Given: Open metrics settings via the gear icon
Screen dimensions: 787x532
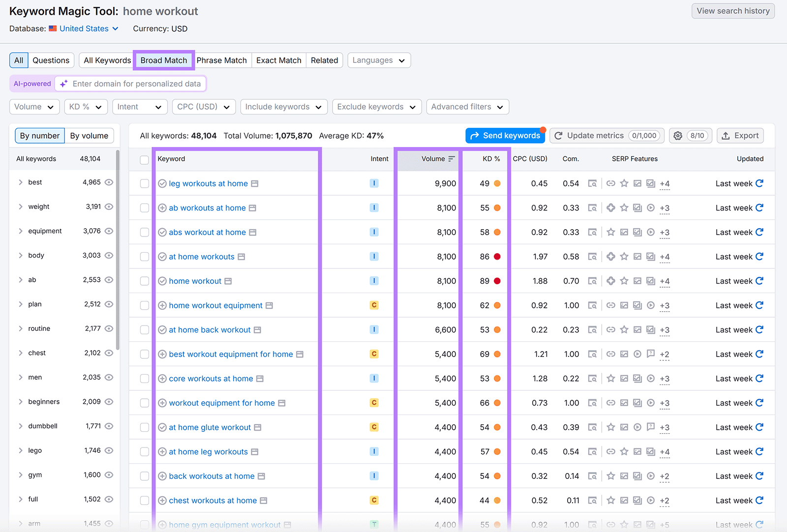Looking at the screenshot, I should (x=678, y=135).
